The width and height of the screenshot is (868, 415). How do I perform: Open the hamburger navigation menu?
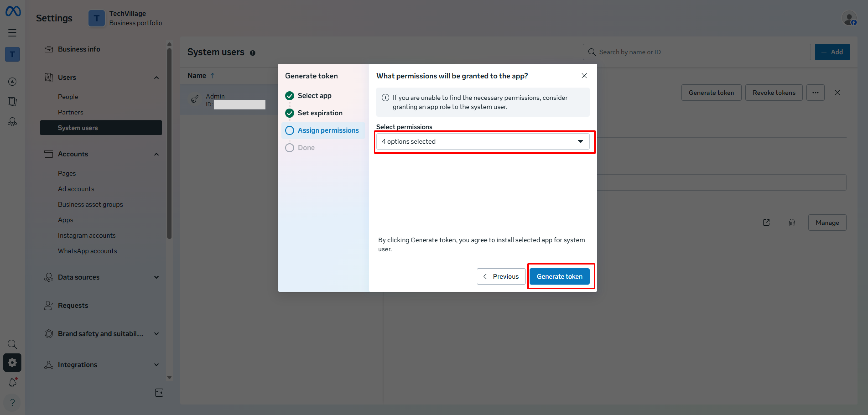12,33
